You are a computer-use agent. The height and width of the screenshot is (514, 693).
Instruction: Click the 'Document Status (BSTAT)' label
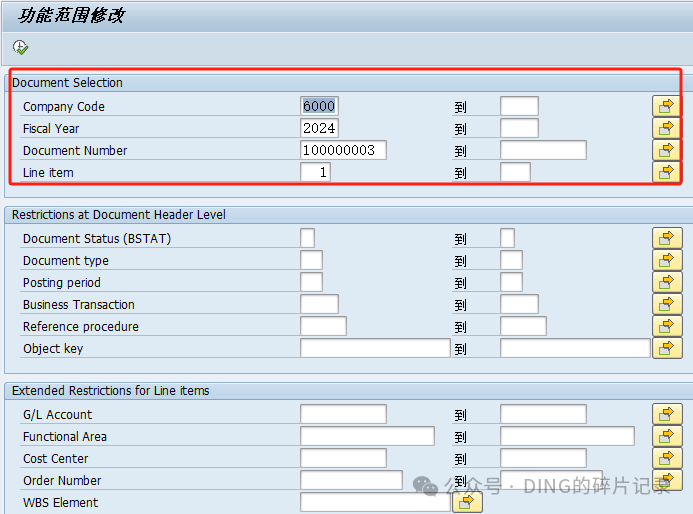tap(97, 239)
